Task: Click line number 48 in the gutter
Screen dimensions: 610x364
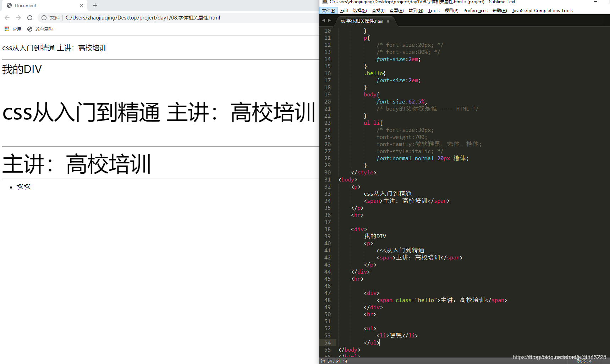Action: point(328,300)
